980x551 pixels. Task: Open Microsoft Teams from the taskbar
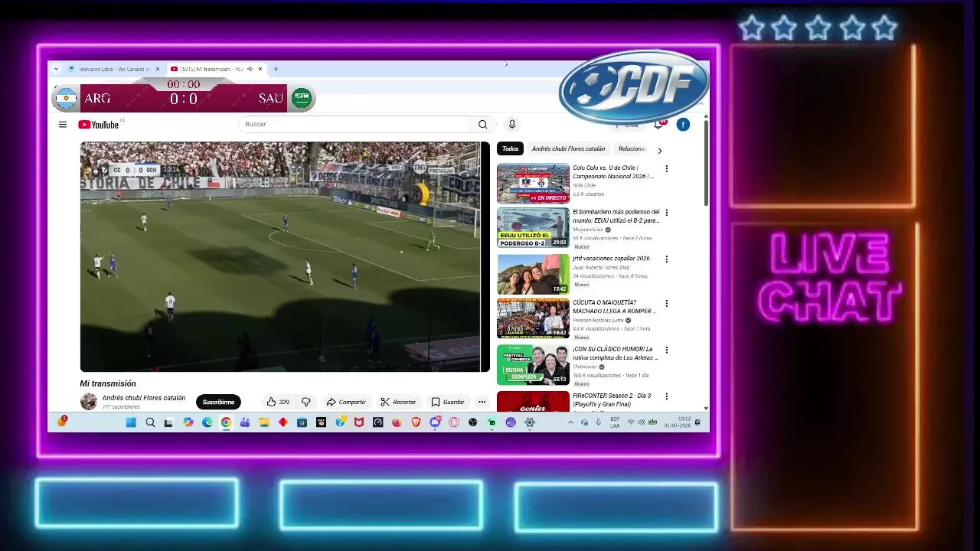[x=245, y=422]
